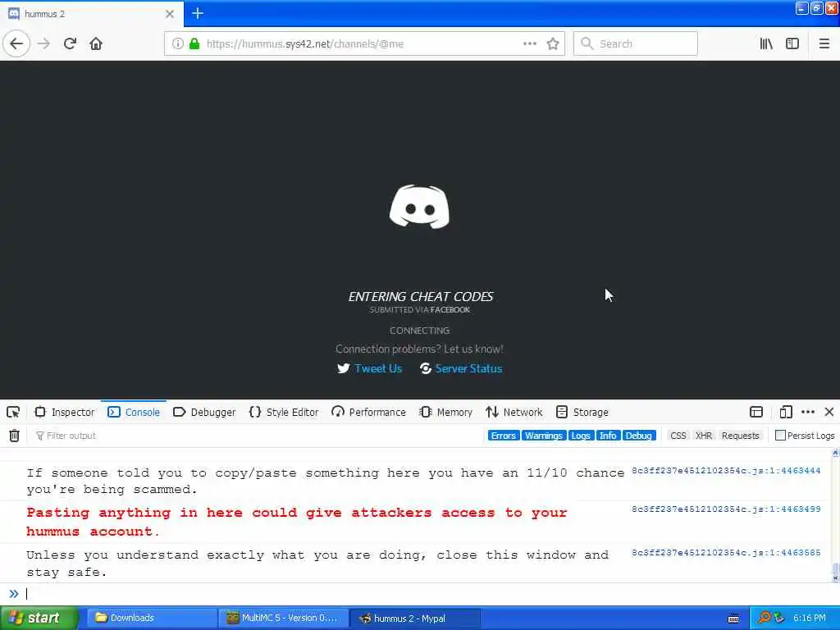The width and height of the screenshot is (840, 630).
Task: Open page actions three-dot menu in address bar
Action: [529, 43]
